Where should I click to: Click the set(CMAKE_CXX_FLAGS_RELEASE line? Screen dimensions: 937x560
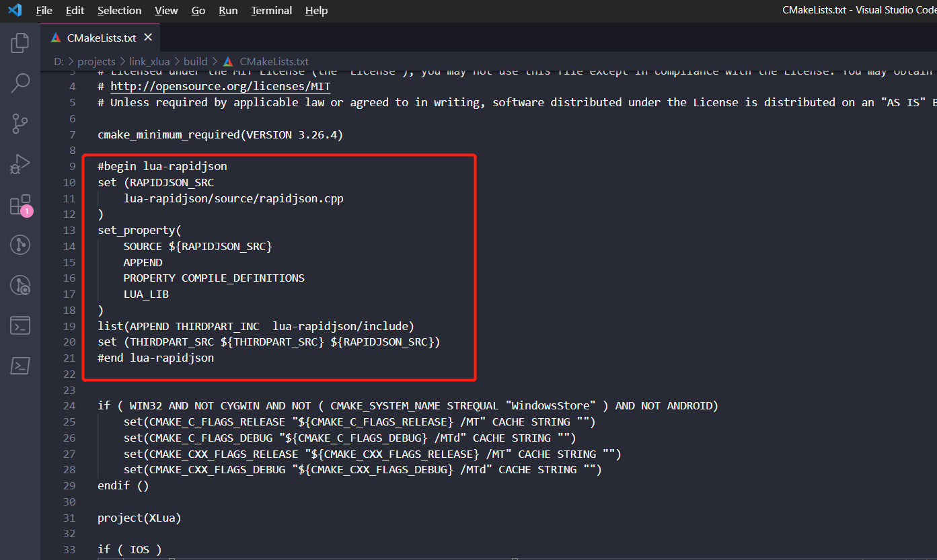pyautogui.click(x=373, y=454)
